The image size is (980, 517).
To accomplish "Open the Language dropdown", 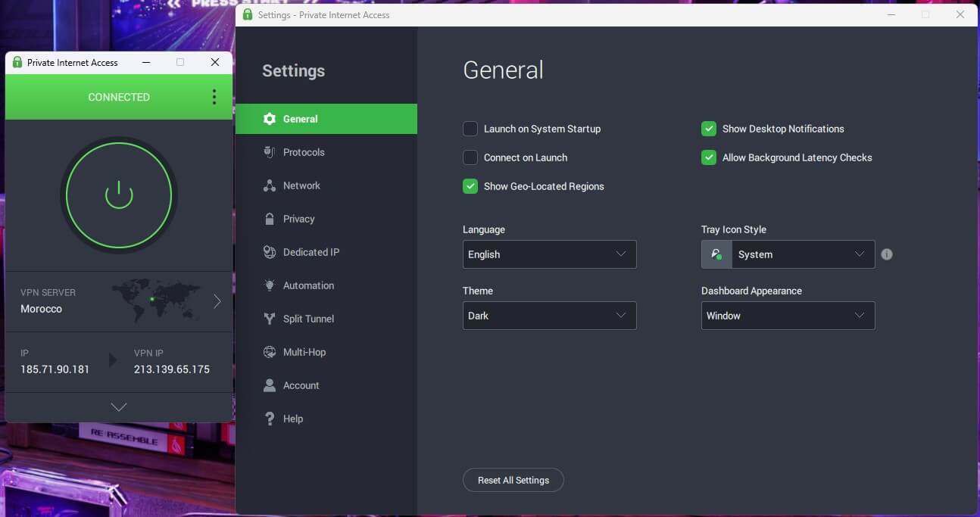I will [x=550, y=254].
